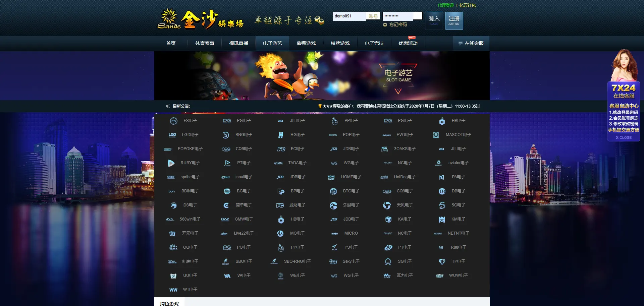Click the MASCOT电子 provider icon

[x=436, y=135]
